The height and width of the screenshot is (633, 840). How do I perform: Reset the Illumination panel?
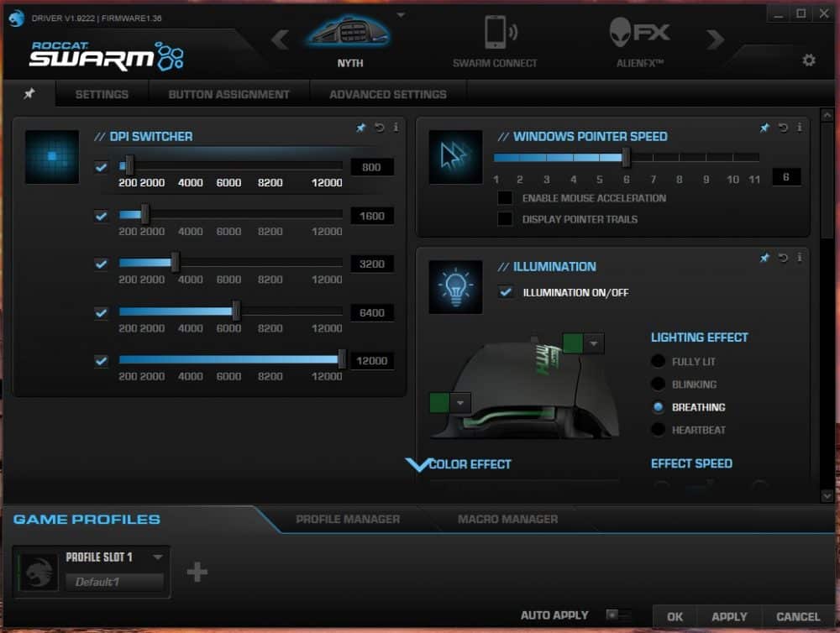point(783,258)
